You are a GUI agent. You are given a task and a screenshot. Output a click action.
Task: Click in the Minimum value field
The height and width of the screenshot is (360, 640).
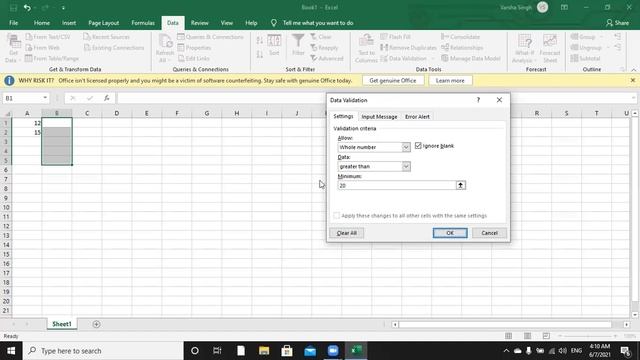(x=396, y=185)
